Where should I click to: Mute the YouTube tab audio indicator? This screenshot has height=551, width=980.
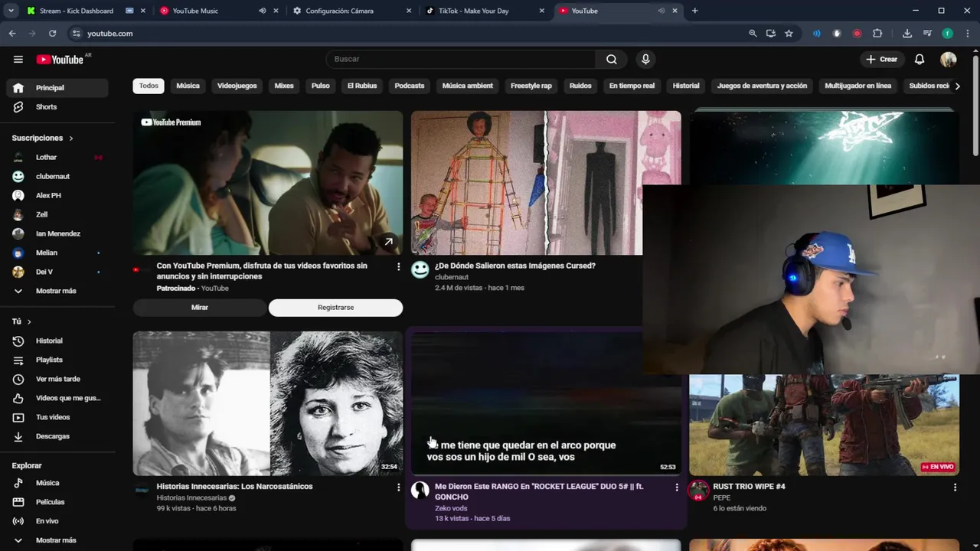661,11
